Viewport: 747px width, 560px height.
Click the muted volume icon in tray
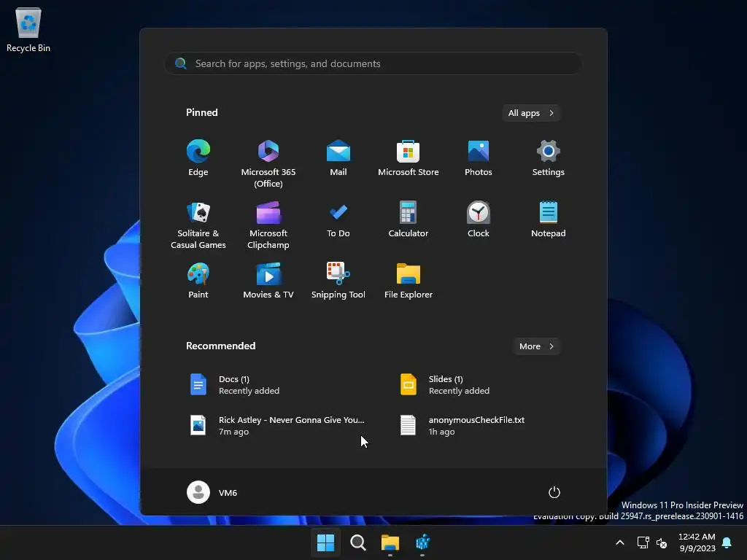click(662, 542)
